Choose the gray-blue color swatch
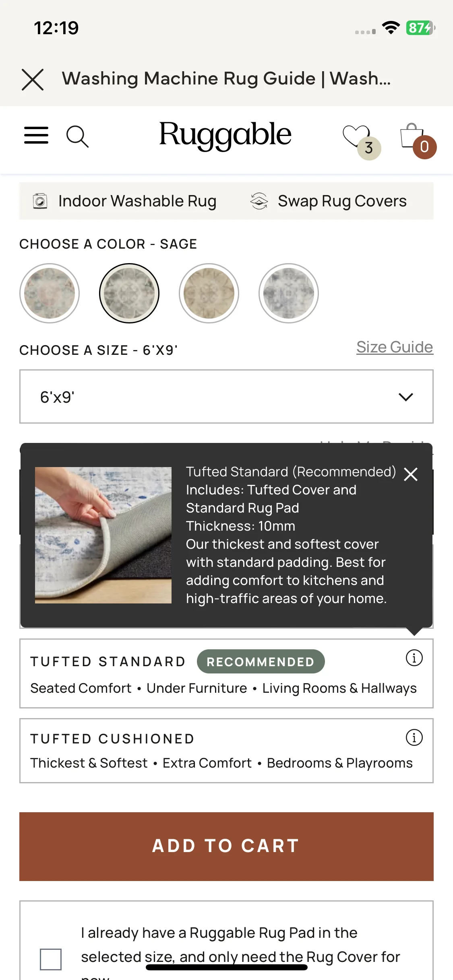453x980 pixels. tap(289, 293)
